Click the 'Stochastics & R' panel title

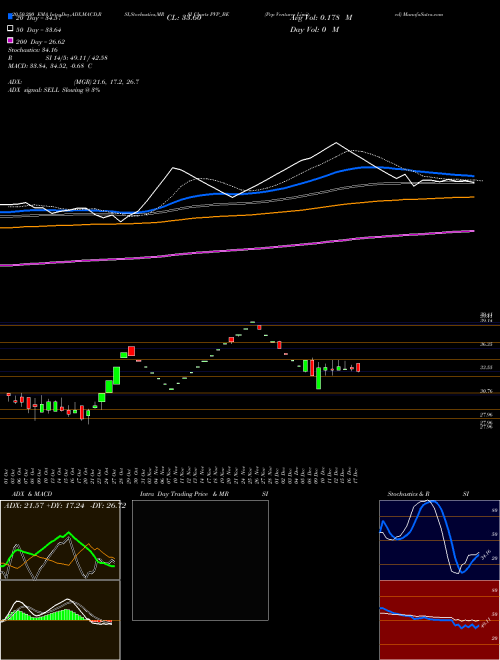point(409,494)
